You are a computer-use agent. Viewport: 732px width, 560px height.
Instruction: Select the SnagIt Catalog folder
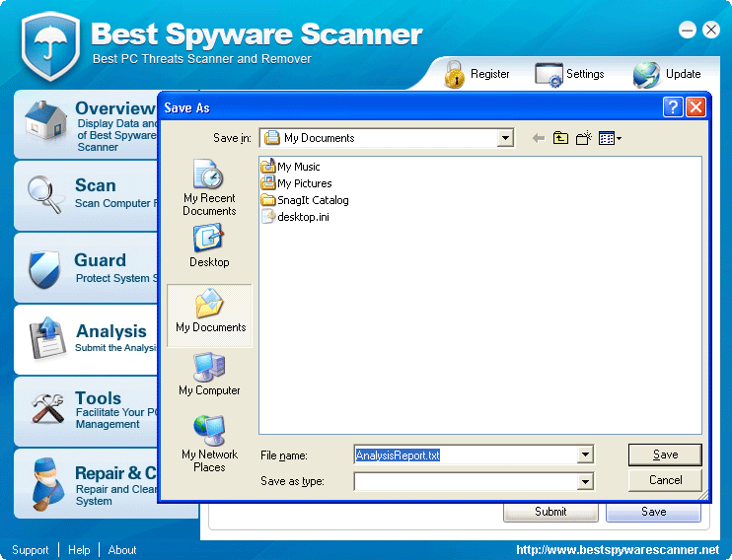(x=305, y=200)
